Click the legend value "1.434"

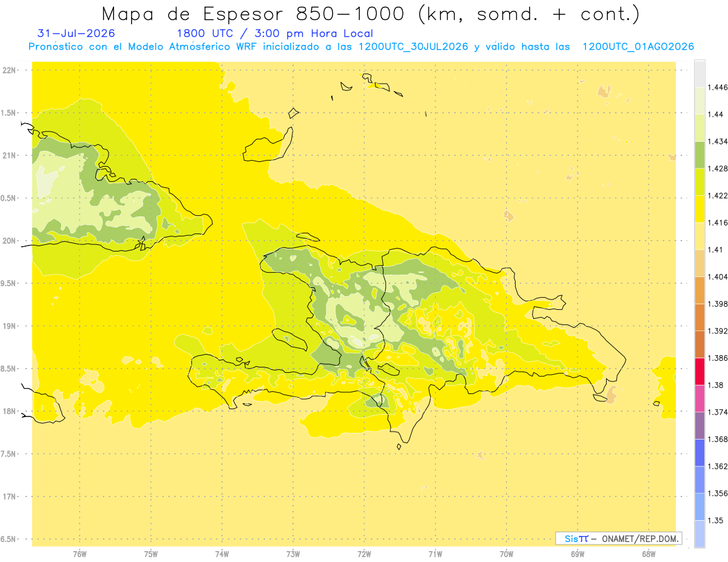point(718,142)
